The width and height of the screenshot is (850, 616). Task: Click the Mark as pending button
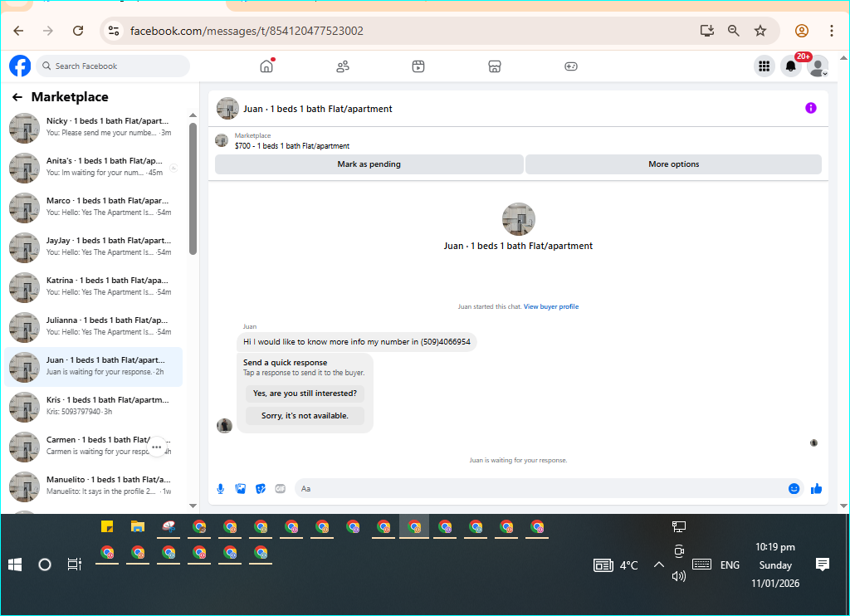point(369,164)
